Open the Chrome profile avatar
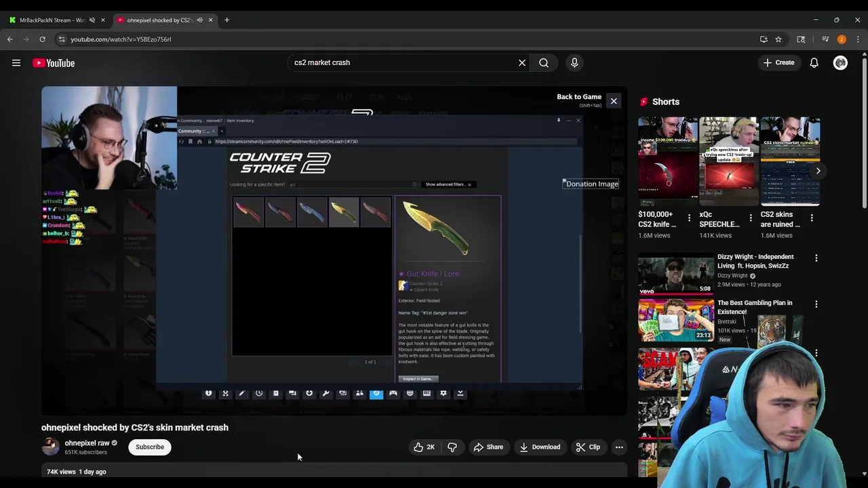868x488 pixels. [842, 39]
